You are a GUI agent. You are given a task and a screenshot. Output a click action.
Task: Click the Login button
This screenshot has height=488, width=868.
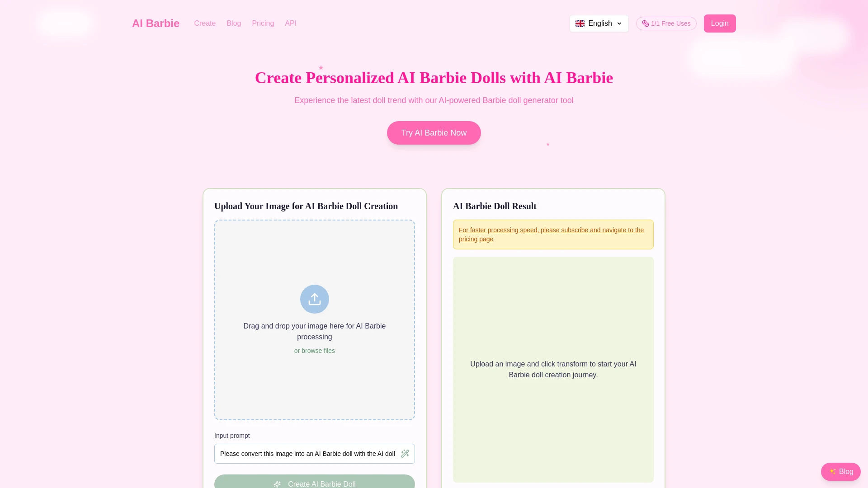(x=719, y=23)
